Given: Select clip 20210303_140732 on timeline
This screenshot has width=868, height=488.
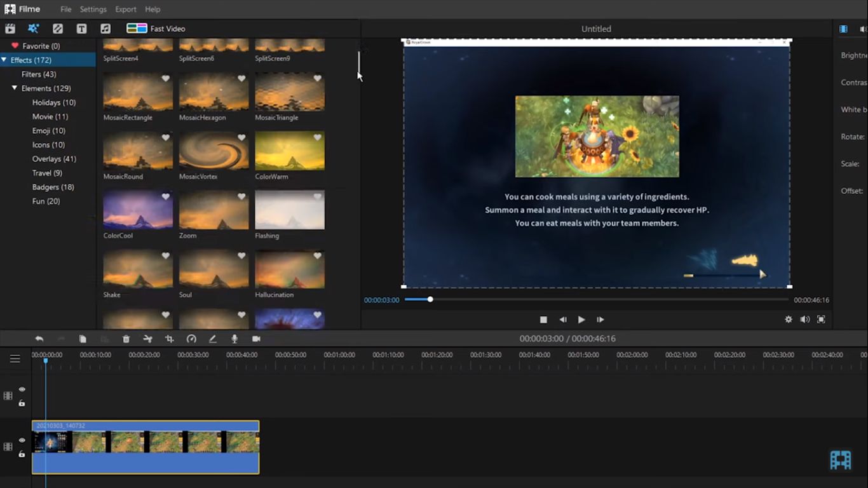Looking at the screenshot, I should [146, 447].
